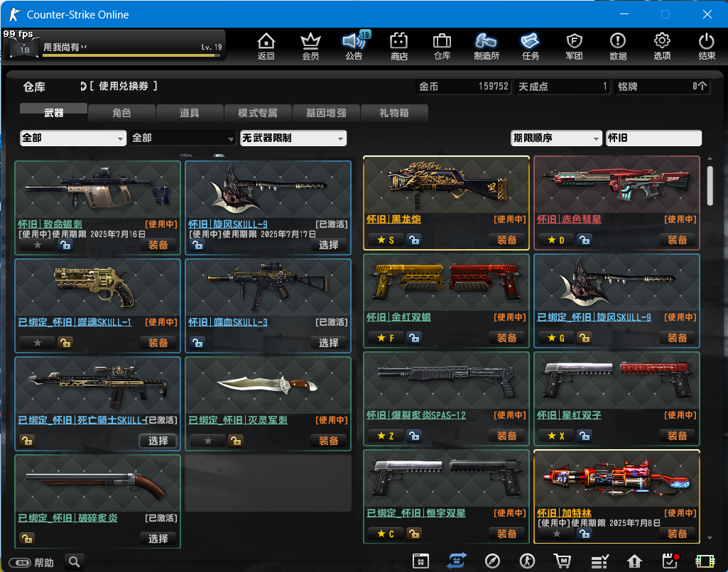Viewport: 728px width, 572px height.
Task: Click the 结束 power icon
Action: click(x=707, y=46)
